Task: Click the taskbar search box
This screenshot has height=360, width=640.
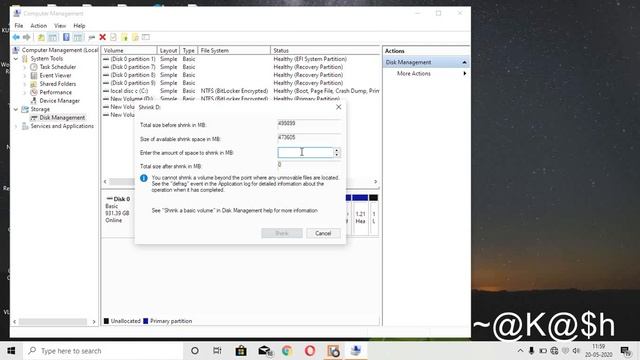Action: pos(102,351)
